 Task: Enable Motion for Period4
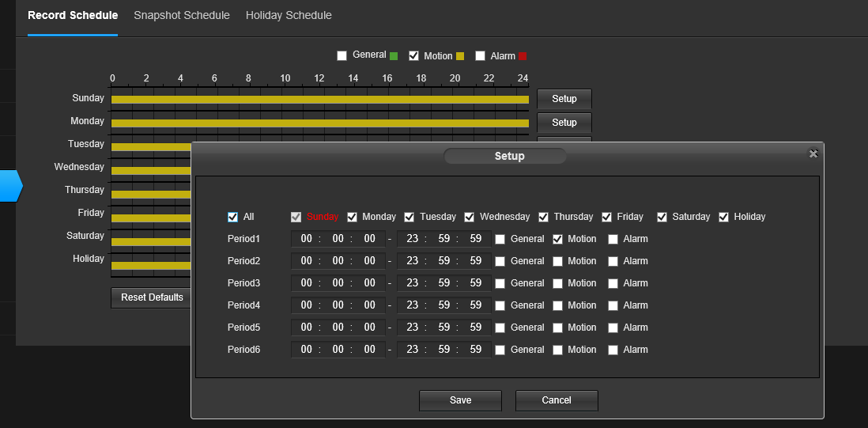[x=557, y=305]
